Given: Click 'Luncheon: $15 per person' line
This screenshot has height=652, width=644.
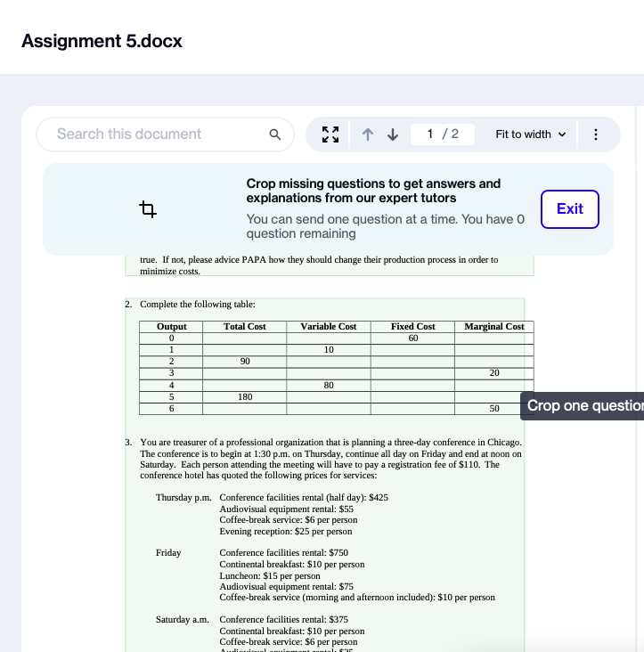Looking at the screenshot, I should pyautogui.click(x=270, y=576).
